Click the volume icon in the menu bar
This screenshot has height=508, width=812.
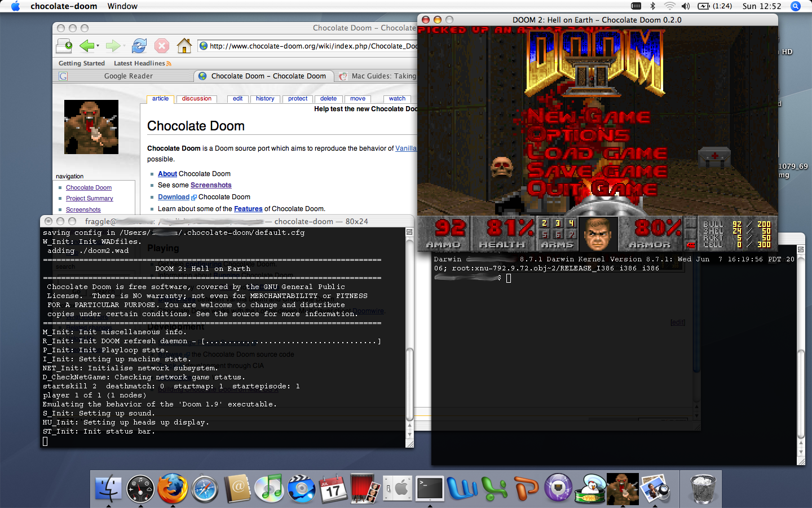coord(686,6)
